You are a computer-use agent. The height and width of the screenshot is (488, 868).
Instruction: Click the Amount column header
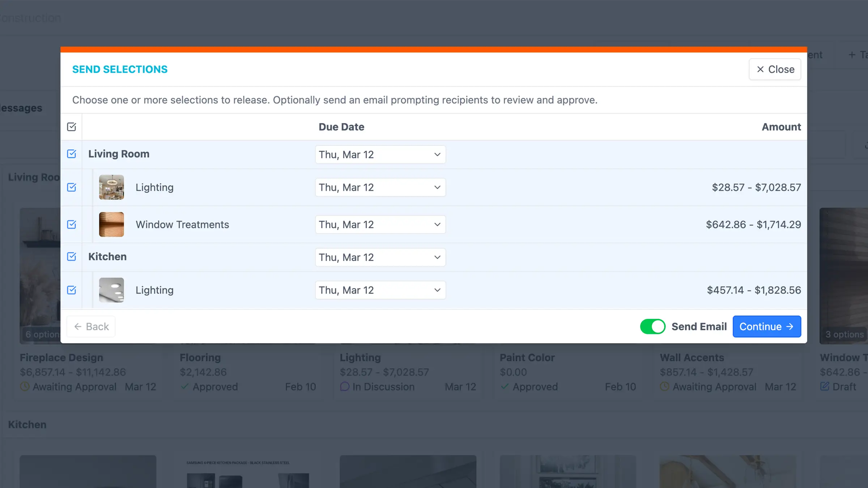click(x=781, y=127)
